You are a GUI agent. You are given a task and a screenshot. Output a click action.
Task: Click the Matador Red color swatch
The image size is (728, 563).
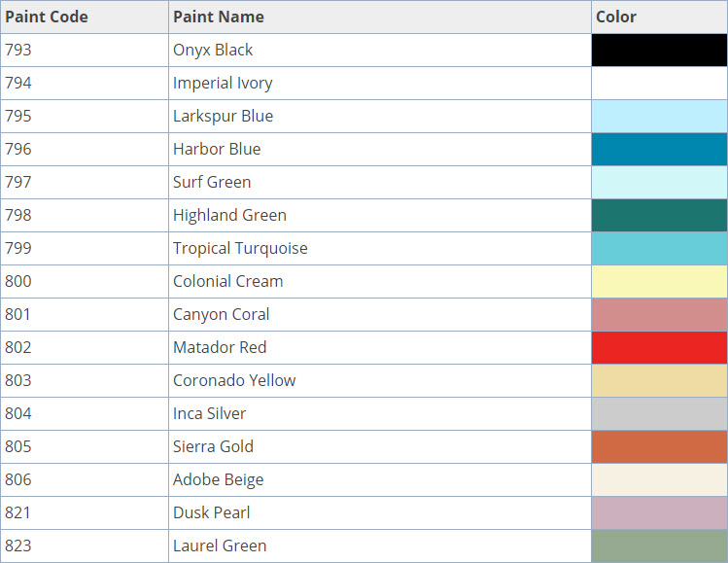(x=659, y=348)
